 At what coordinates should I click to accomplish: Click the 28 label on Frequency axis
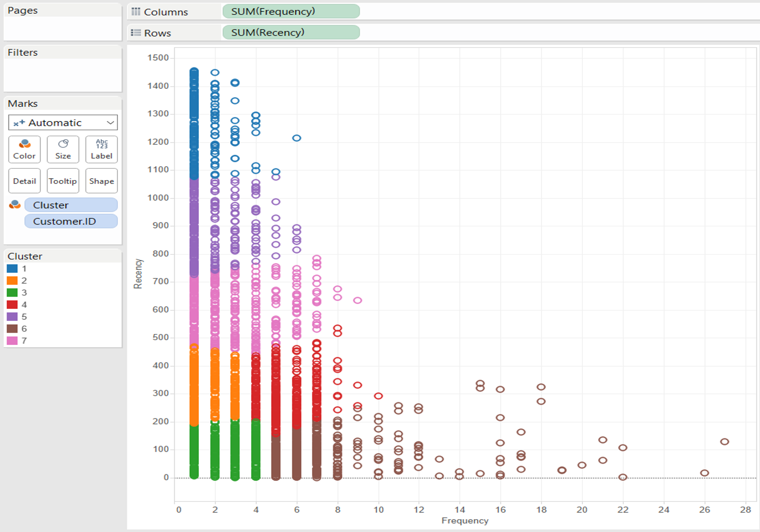[745, 509]
